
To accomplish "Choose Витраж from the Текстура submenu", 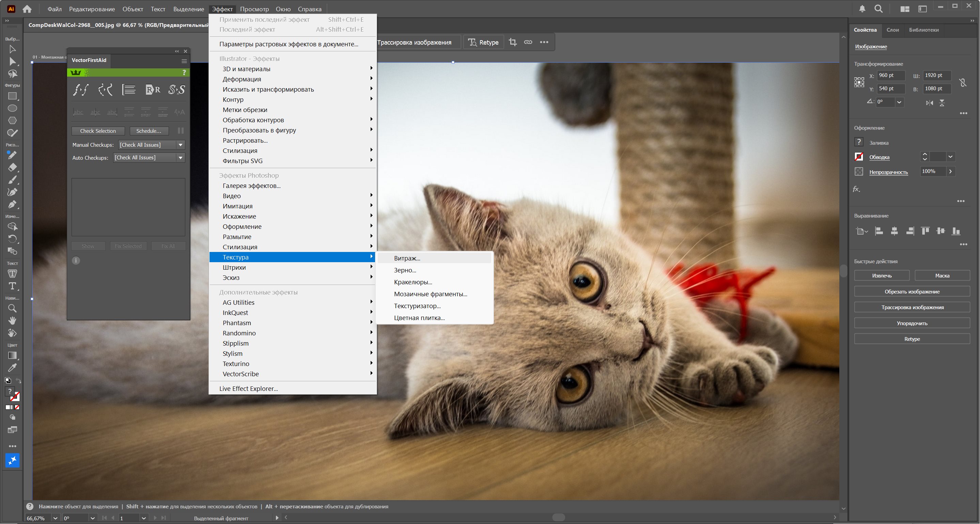I will (x=407, y=258).
